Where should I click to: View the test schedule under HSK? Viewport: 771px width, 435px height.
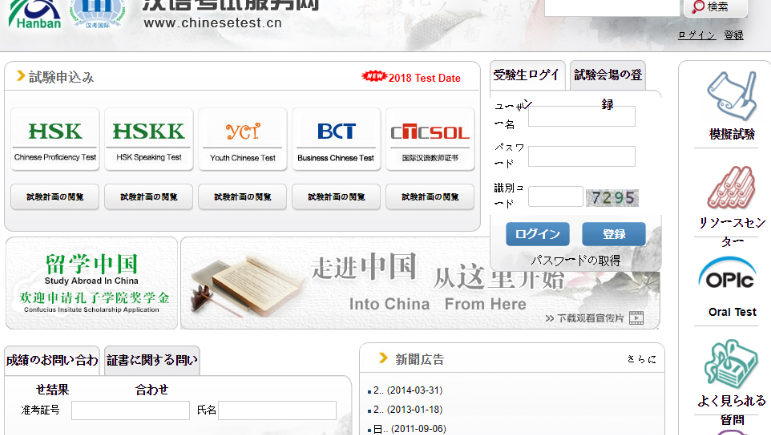pyautogui.click(x=55, y=197)
